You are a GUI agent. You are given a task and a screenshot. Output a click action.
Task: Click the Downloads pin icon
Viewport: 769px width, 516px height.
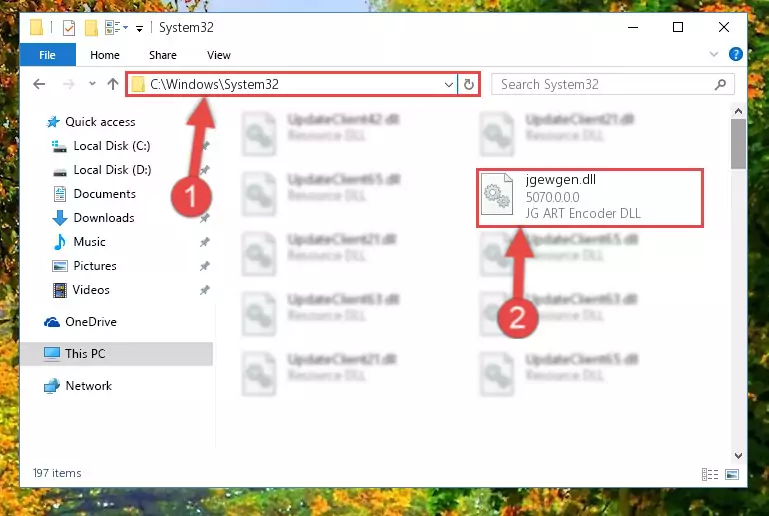pyautogui.click(x=205, y=218)
